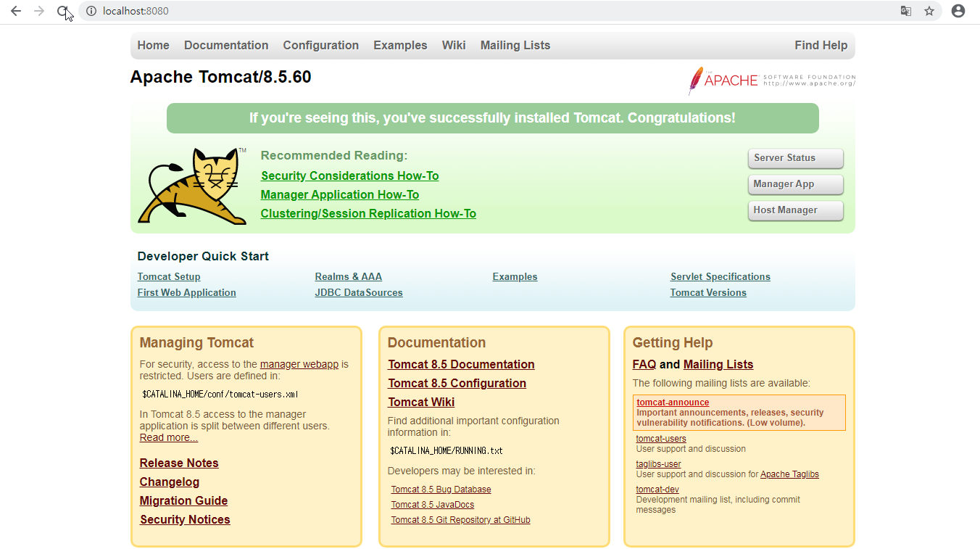The image size is (980, 549).
Task: Click the successfully installed Tomcat congratulations banner
Action: click(x=493, y=118)
